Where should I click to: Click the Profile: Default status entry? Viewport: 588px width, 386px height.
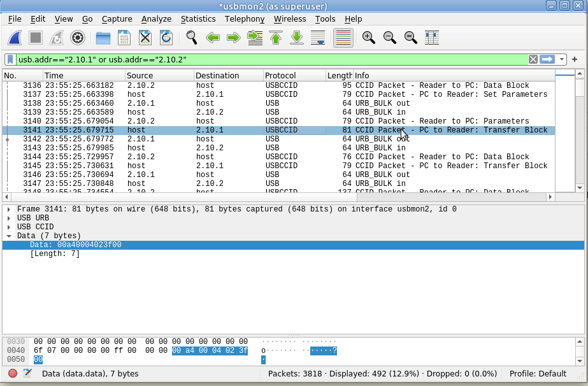pos(538,374)
